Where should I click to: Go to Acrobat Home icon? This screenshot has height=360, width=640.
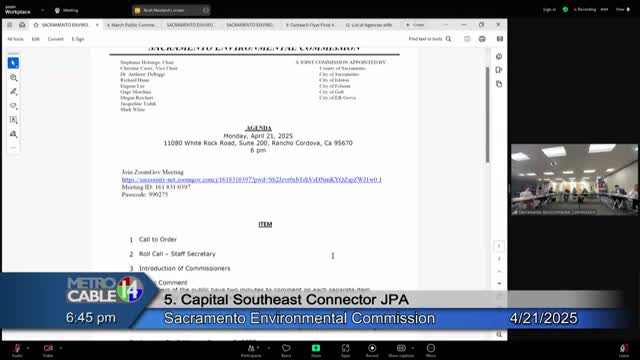[22, 25]
